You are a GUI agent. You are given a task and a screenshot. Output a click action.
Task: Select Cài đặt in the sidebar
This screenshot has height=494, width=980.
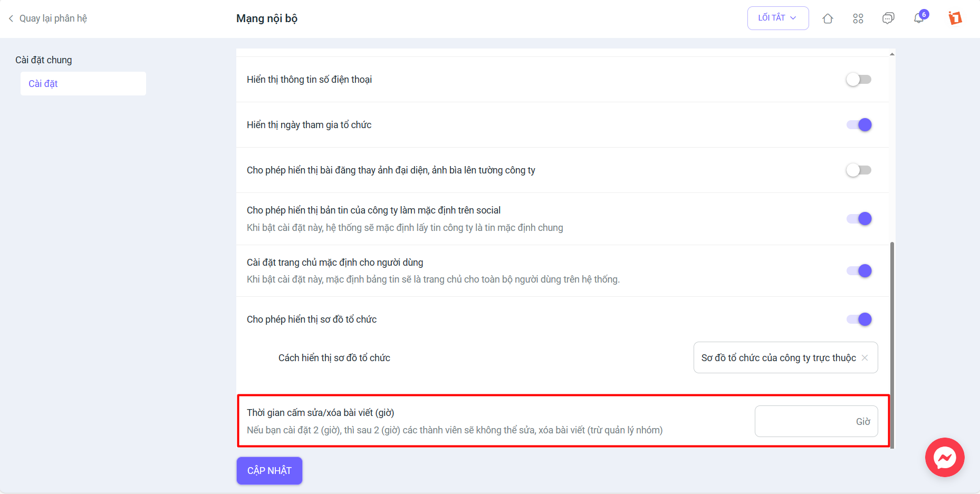coord(83,84)
